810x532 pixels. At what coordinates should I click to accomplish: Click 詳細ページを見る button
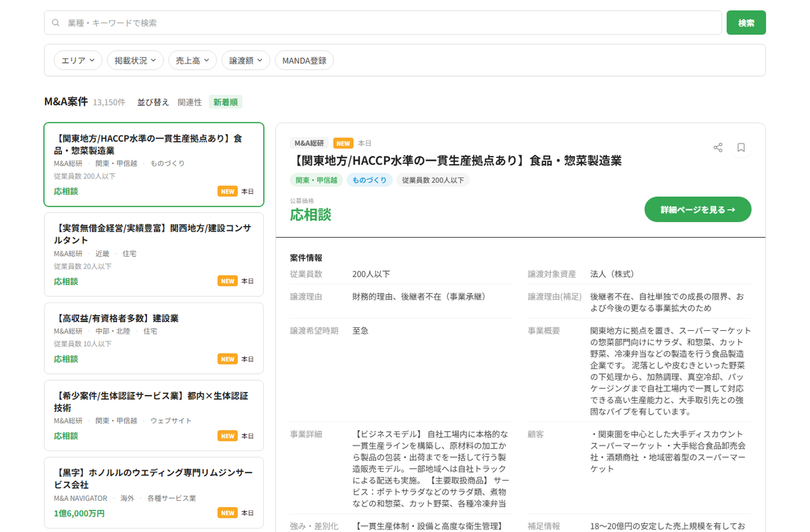(x=698, y=209)
